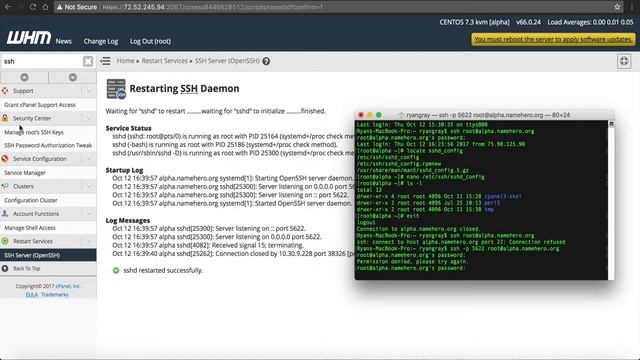Click the expand view icon at top right

[x=624, y=61]
